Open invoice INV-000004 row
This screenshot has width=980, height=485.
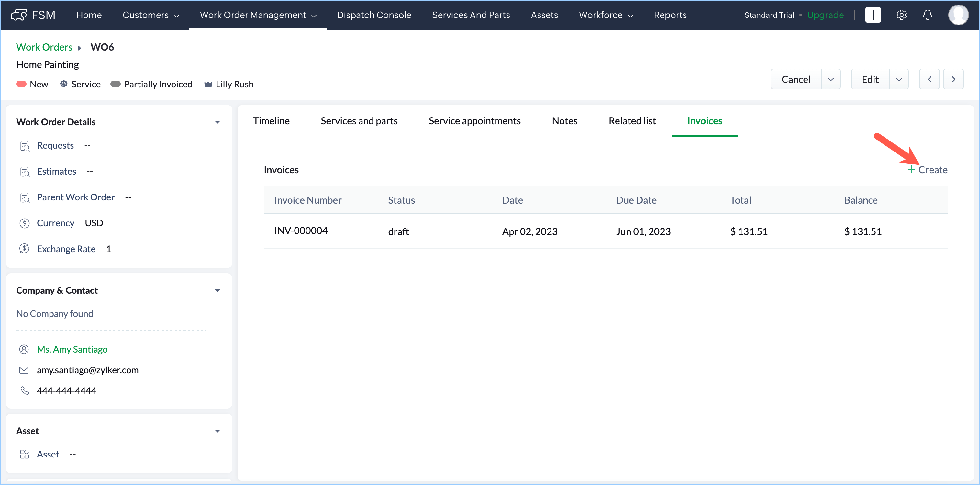[301, 231]
